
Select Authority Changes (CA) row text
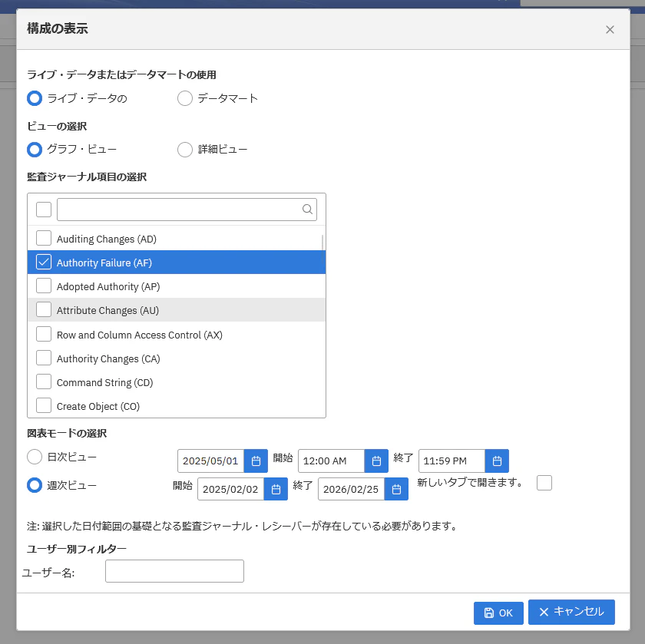click(108, 359)
